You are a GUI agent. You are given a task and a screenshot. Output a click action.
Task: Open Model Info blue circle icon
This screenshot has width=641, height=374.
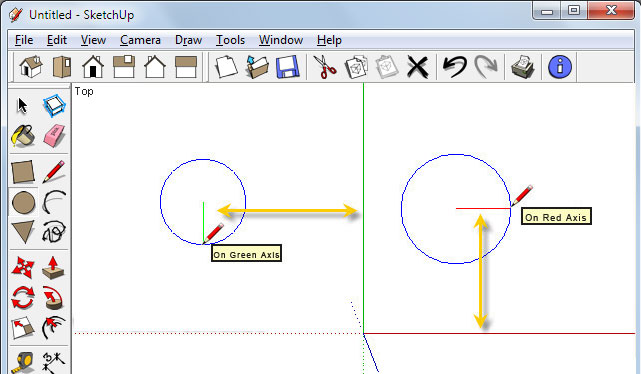tap(560, 67)
